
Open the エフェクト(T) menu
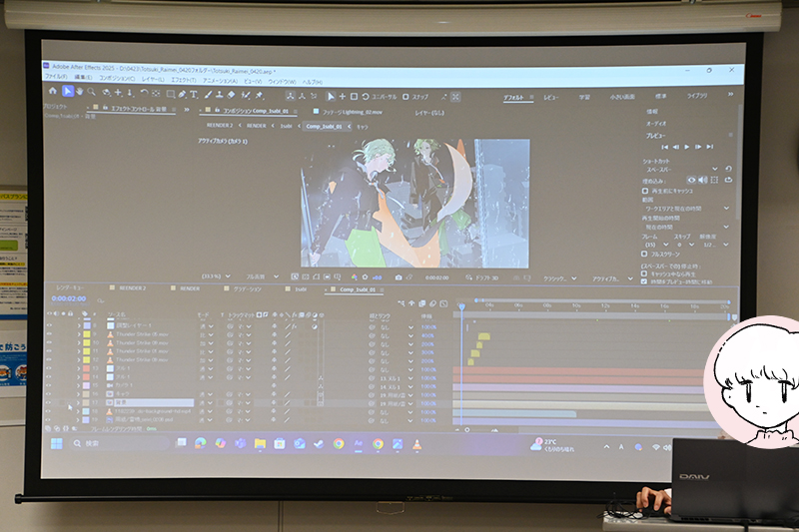coord(184,80)
